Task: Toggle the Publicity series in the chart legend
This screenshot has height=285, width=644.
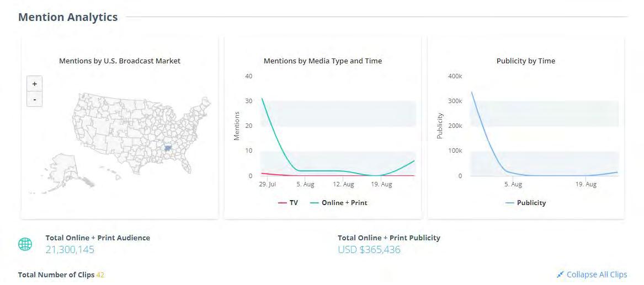Action: (x=531, y=203)
